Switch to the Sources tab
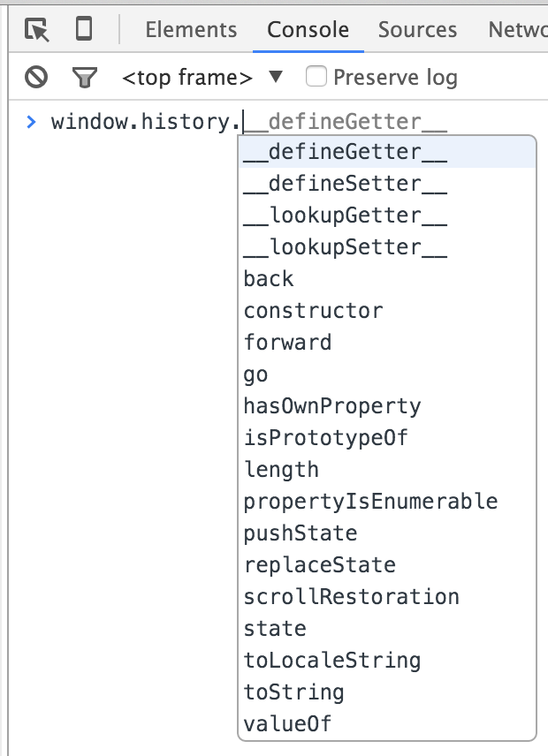 417,30
